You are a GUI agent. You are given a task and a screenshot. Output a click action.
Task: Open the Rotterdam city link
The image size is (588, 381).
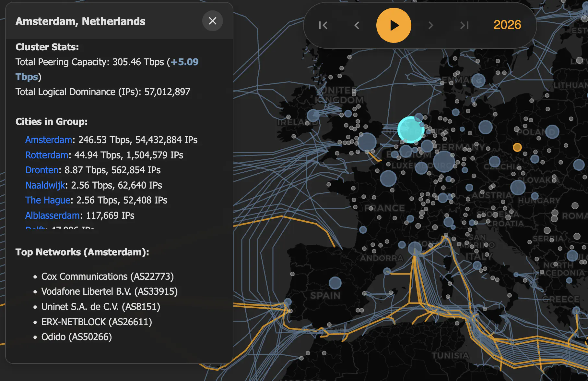tap(47, 155)
